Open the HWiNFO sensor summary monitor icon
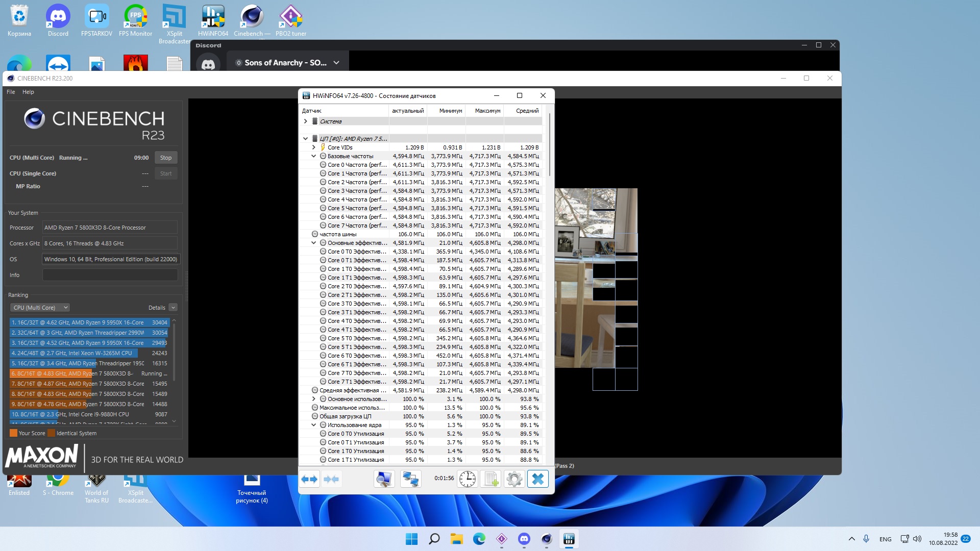 click(384, 479)
